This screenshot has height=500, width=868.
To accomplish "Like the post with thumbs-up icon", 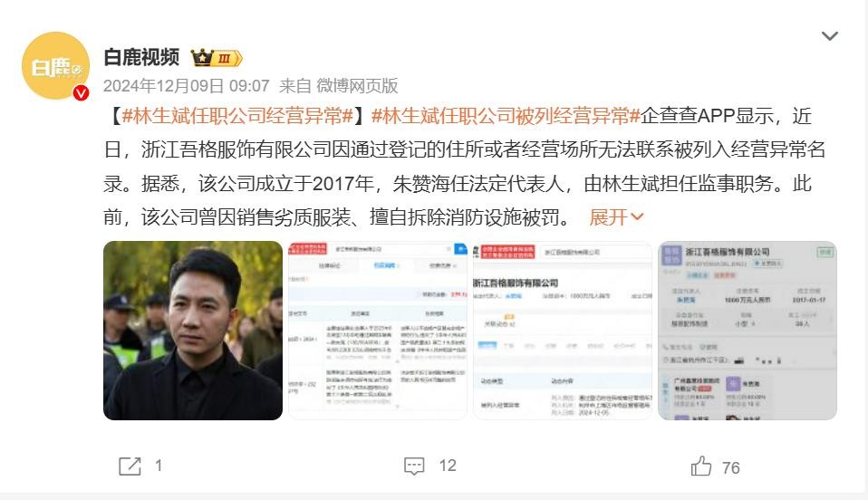I will (700, 466).
